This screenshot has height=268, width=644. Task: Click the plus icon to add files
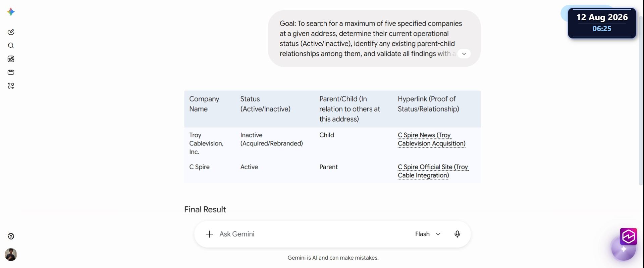209,234
